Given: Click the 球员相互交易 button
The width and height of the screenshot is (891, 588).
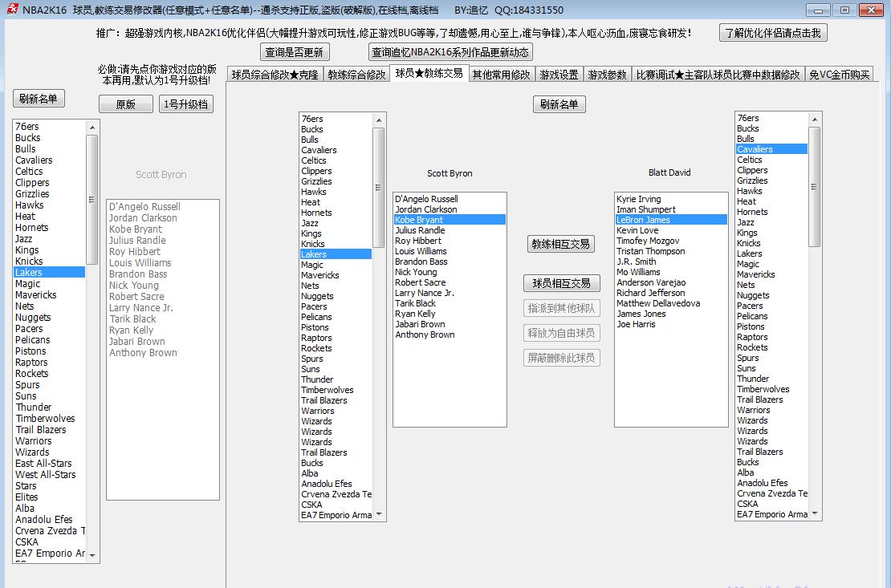Looking at the screenshot, I should (561, 283).
